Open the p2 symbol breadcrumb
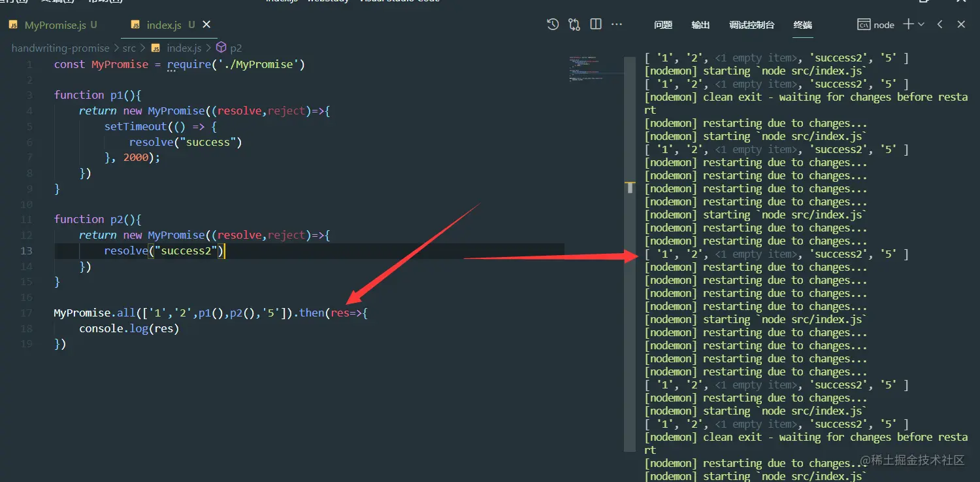980x482 pixels. point(229,48)
